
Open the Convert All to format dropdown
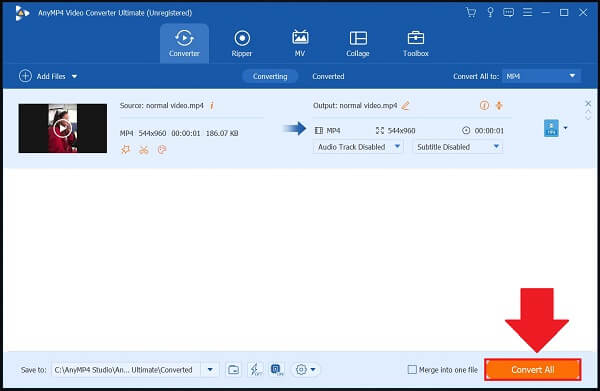click(x=541, y=76)
